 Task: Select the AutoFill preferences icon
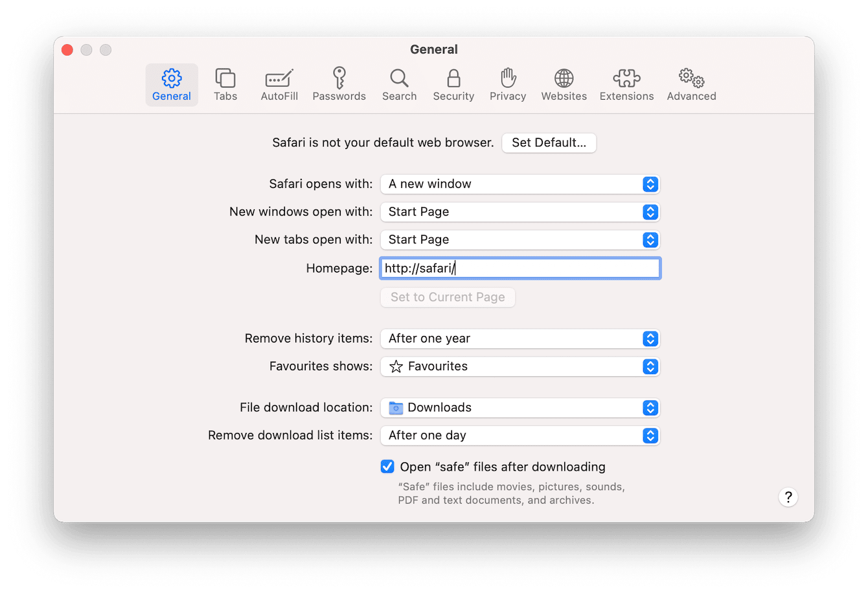pos(279,84)
